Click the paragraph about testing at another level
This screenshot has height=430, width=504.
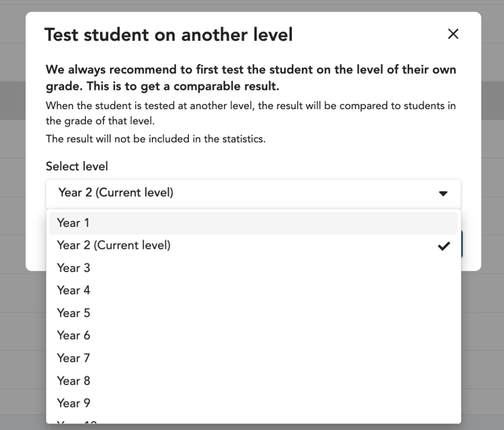250,113
